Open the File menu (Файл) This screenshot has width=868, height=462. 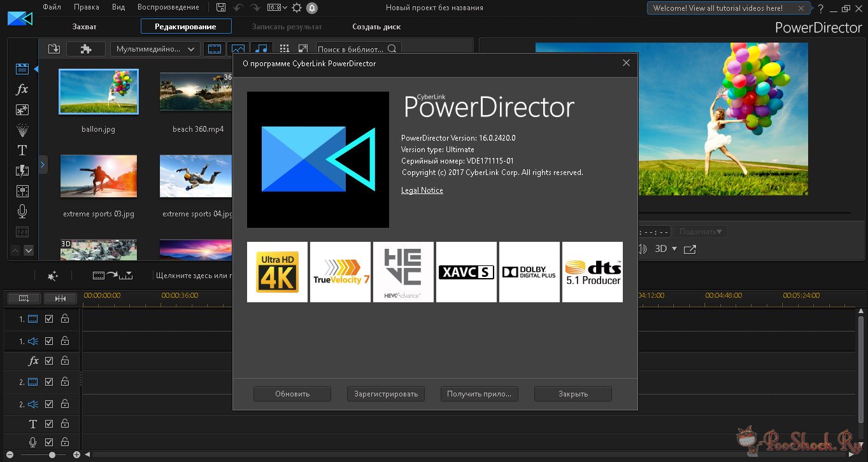[52, 8]
